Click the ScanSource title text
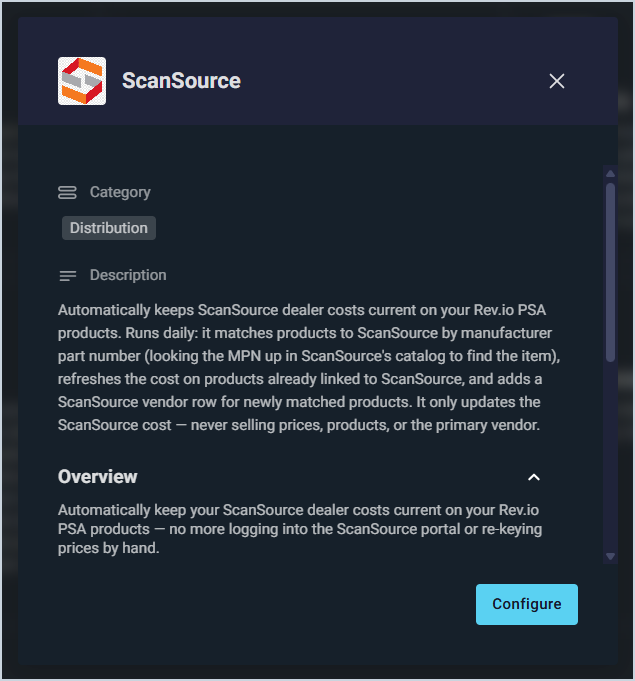 pos(181,81)
